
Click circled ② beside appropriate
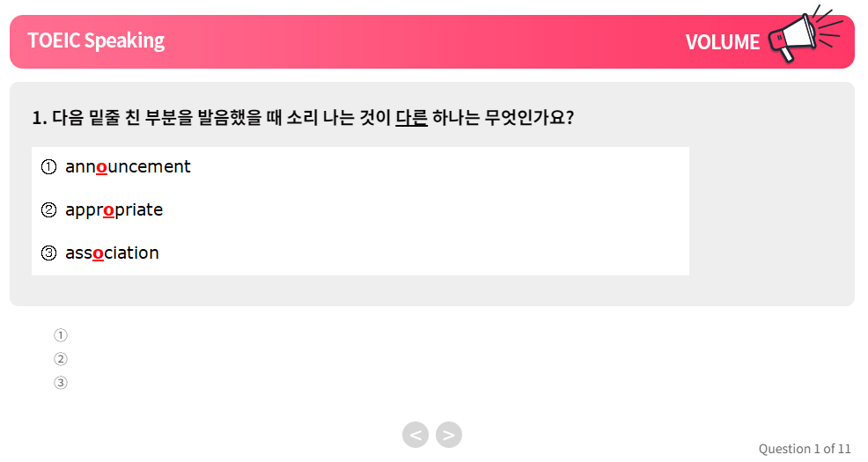coord(48,209)
